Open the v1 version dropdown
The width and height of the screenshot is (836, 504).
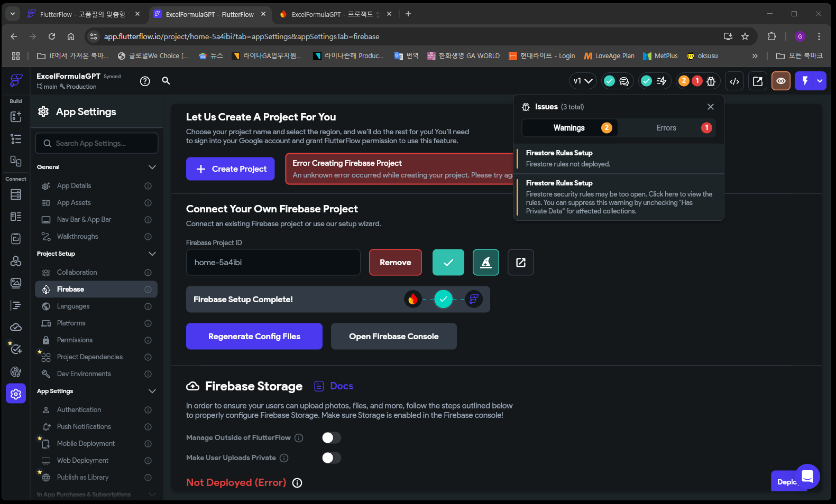[583, 81]
